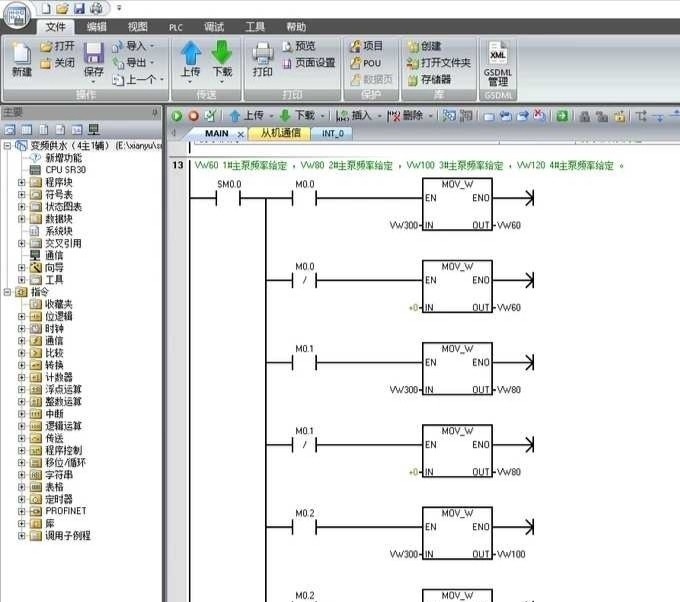This screenshot has height=602, width=680.
Task: Expand the 数据块 tree node
Action: tap(21, 219)
